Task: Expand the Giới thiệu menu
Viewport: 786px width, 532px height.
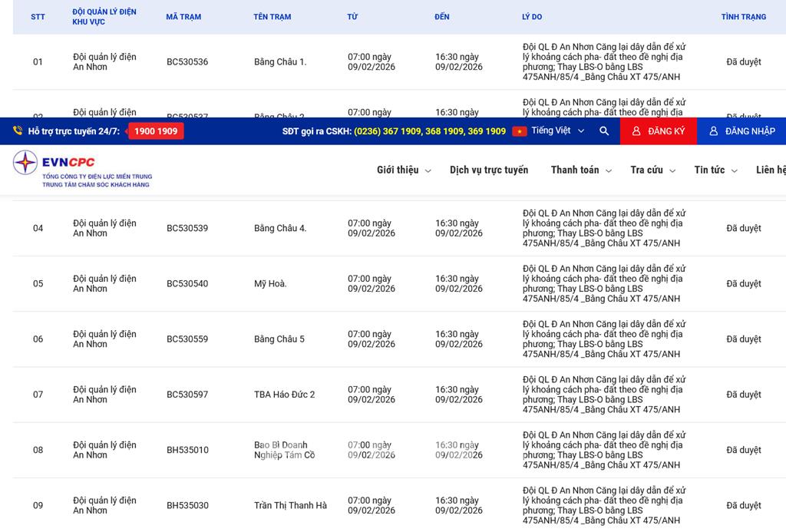Action: click(x=404, y=170)
